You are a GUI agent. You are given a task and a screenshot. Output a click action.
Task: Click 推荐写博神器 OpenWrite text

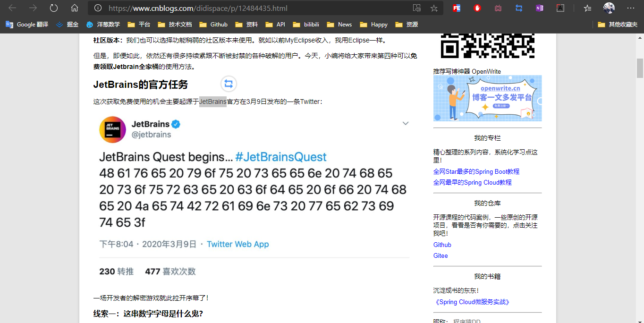click(467, 71)
